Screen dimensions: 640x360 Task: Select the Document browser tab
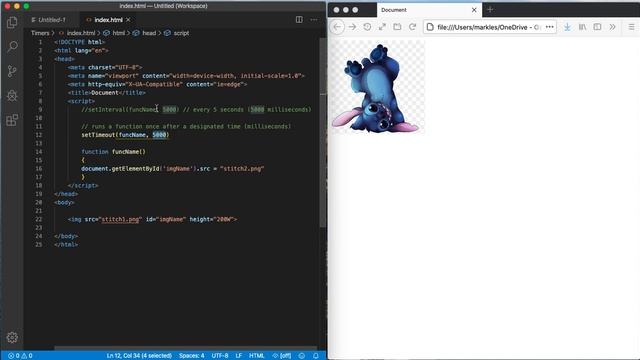point(429,10)
